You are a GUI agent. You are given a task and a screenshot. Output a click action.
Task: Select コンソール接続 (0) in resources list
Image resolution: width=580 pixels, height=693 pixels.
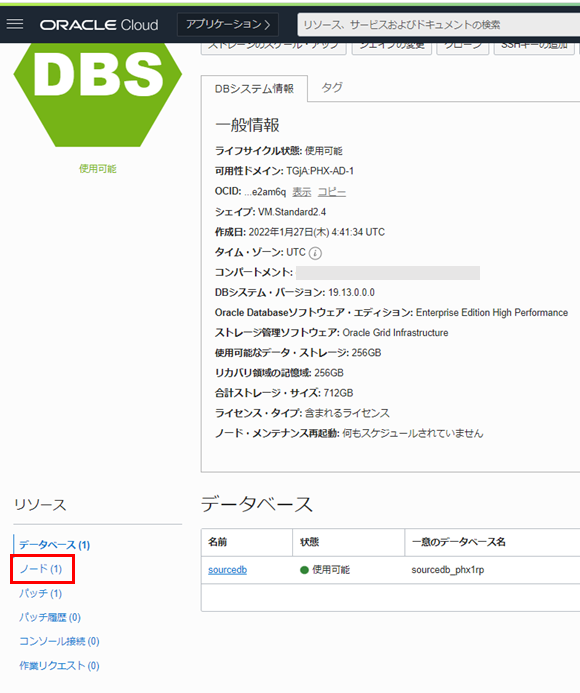click(x=59, y=641)
